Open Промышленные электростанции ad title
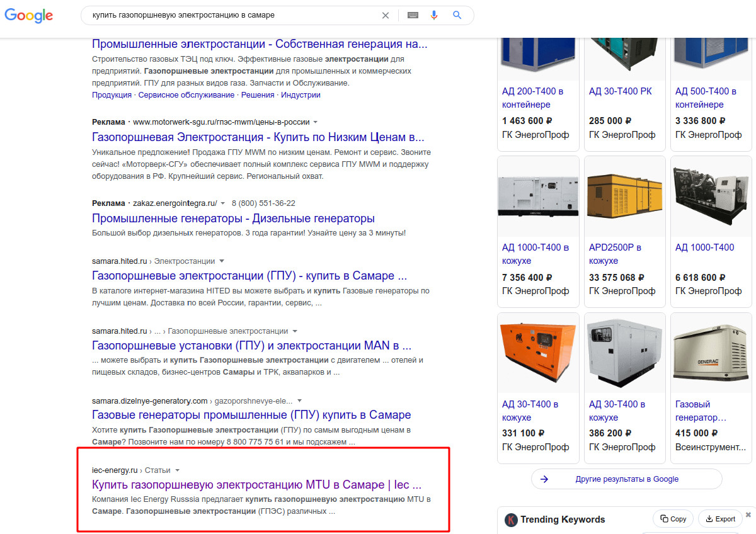 click(260, 44)
